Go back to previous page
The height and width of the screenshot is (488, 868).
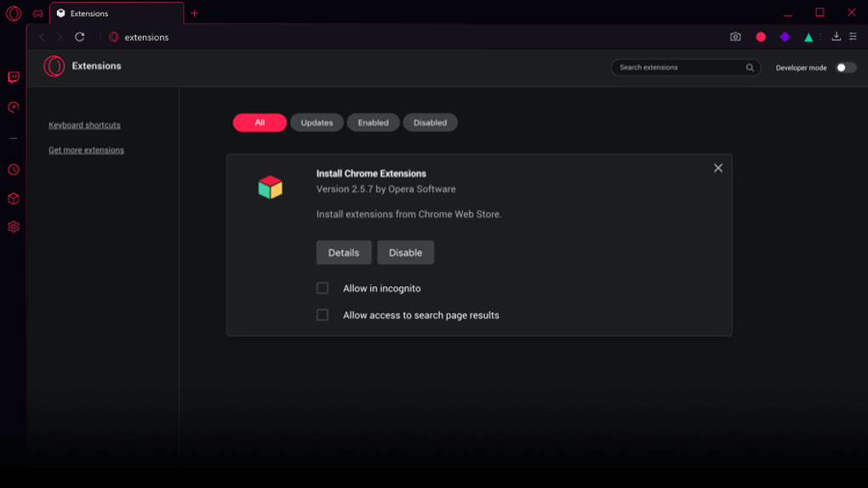pos(42,37)
